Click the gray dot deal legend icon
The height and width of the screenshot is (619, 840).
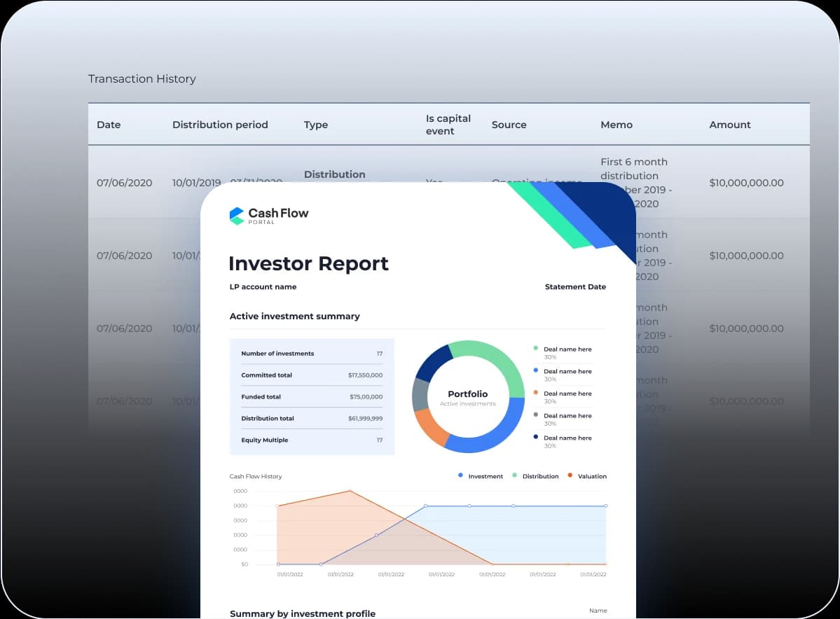pyautogui.click(x=536, y=415)
